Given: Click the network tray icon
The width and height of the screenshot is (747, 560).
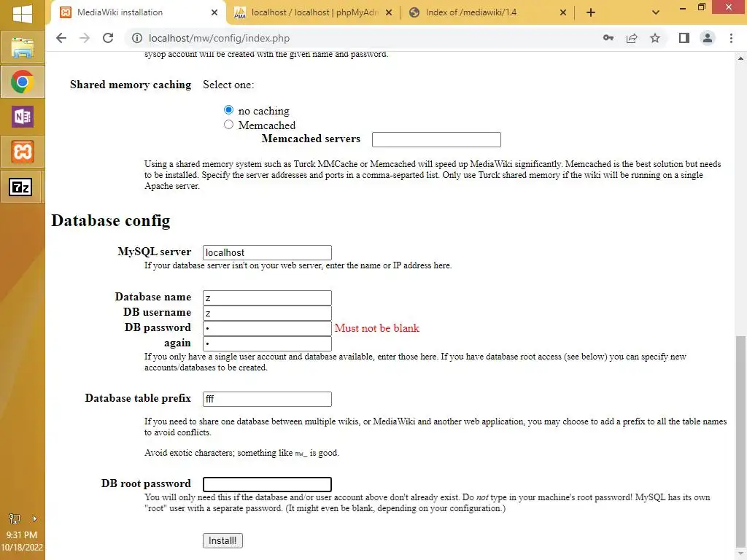Looking at the screenshot, I should [15, 518].
